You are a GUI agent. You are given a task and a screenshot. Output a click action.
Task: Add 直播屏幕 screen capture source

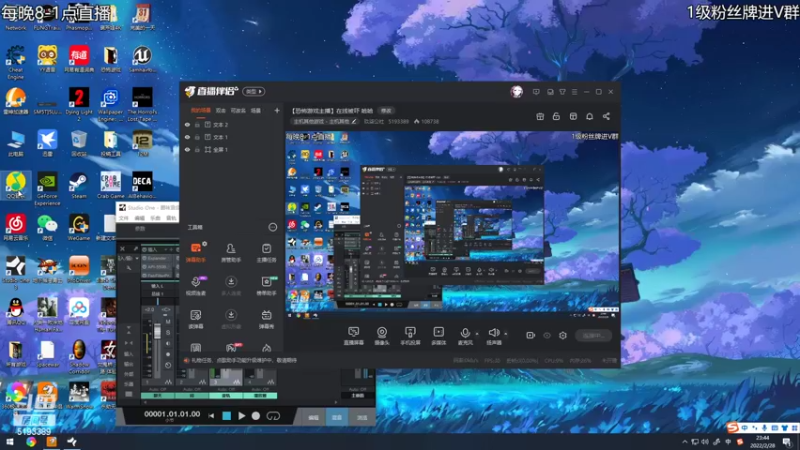tap(354, 336)
